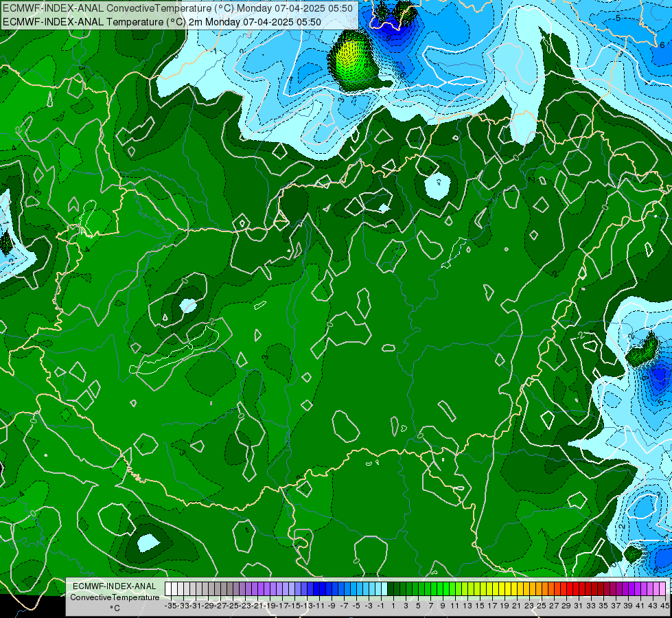Click the 33 scale label
The width and height of the screenshot is (672, 618).
pyautogui.click(x=591, y=606)
